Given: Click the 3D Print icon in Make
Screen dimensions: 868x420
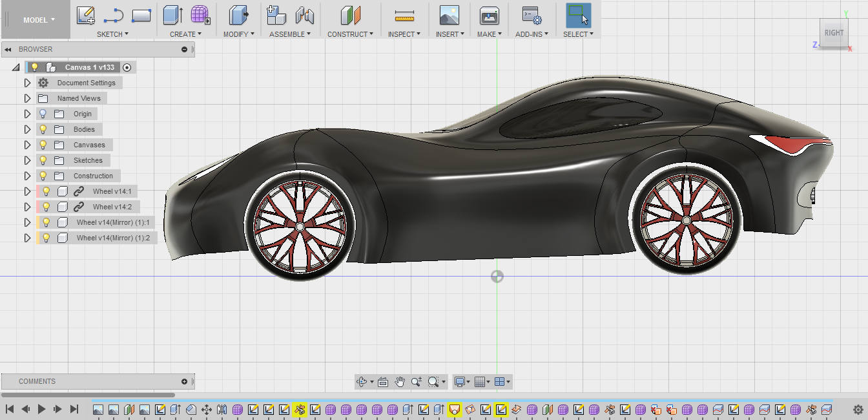Looking at the screenshot, I should click(x=490, y=15).
